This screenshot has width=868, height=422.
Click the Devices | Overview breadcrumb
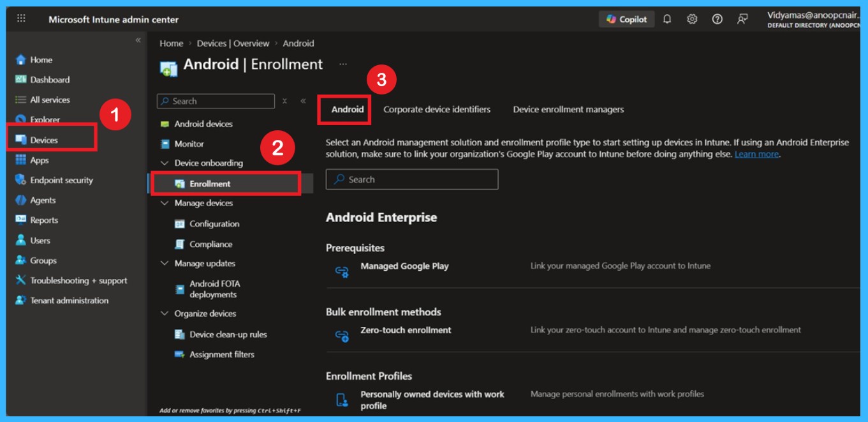coord(233,43)
